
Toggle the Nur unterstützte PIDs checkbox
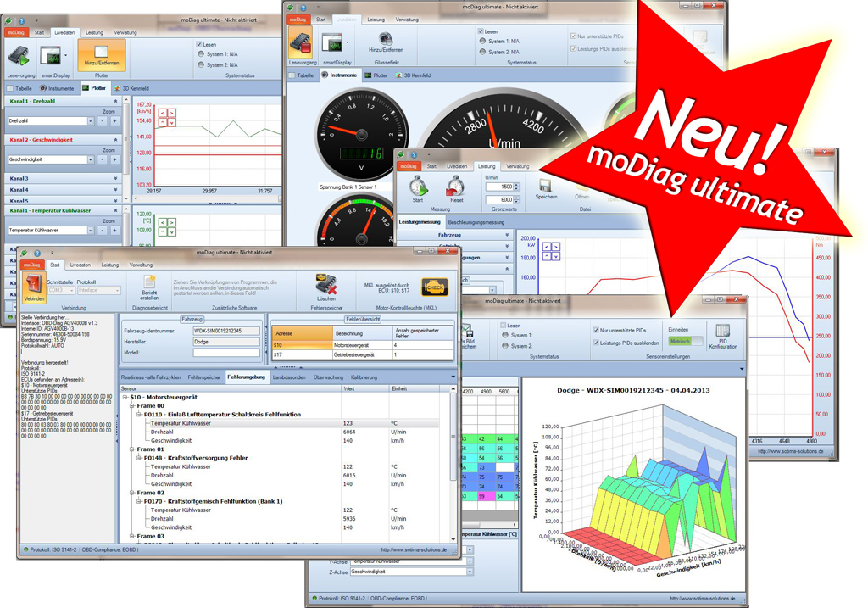click(x=597, y=331)
